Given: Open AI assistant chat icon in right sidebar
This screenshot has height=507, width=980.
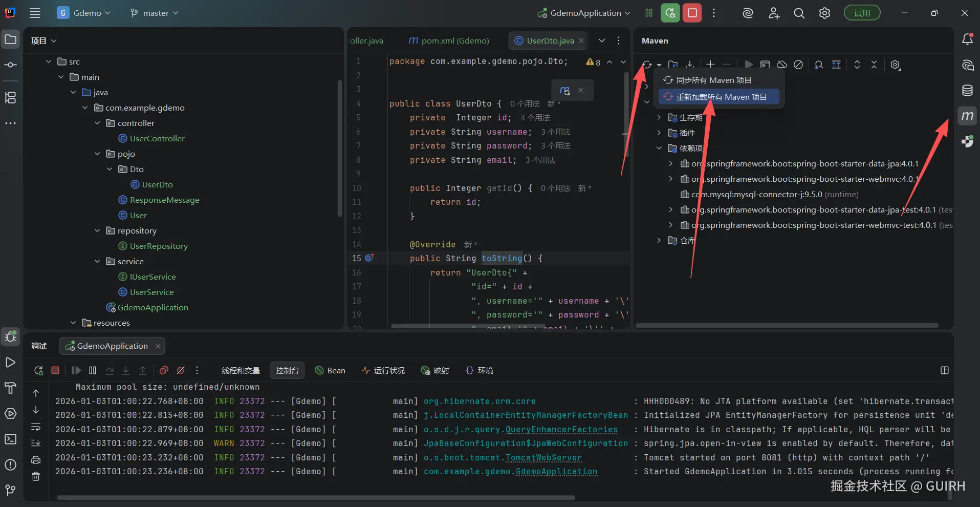Looking at the screenshot, I should pyautogui.click(x=967, y=65).
